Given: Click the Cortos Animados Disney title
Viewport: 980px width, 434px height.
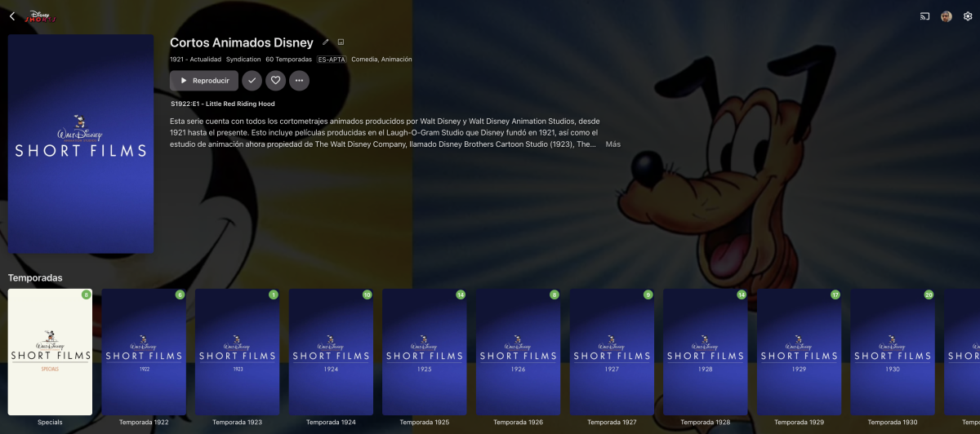Looking at the screenshot, I should point(242,42).
